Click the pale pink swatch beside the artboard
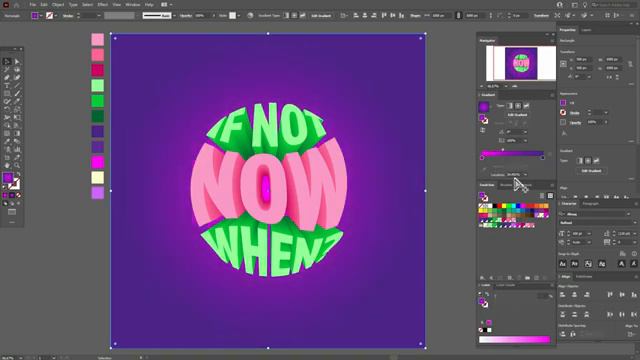Image resolution: width=640 pixels, height=360 pixels. tap(98, 40)
